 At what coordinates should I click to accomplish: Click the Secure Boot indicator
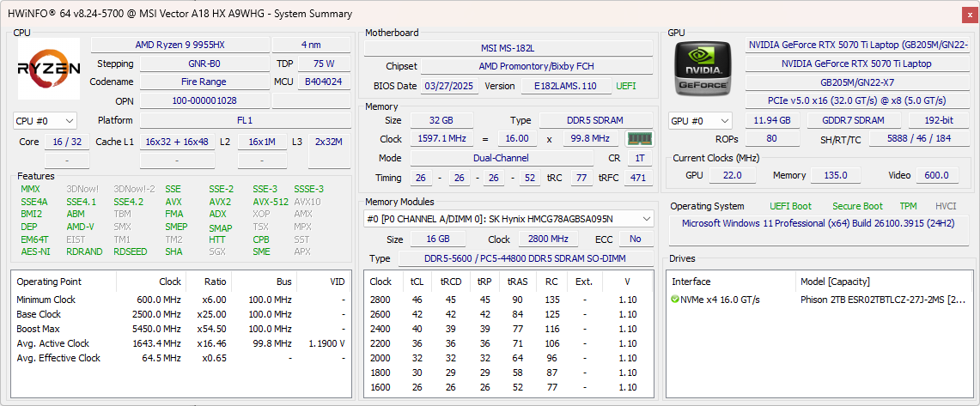[x=857, y=206]
